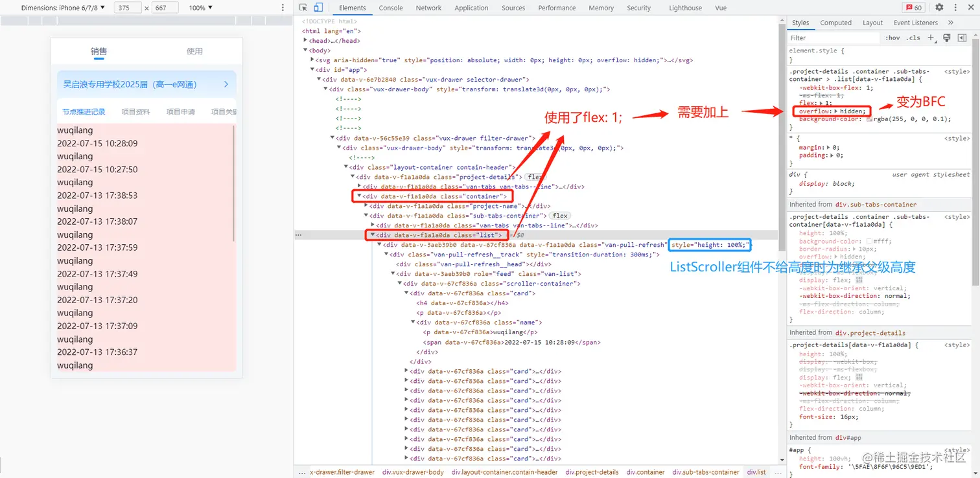Select the 项目申请 sub-tab
The width and height of the screenshot is (980, 478).
pos(180,111)
